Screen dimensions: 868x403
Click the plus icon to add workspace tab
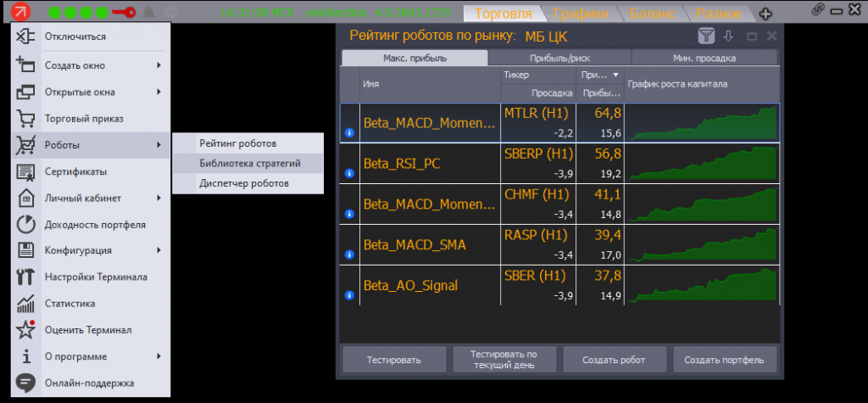coord(765,14)
